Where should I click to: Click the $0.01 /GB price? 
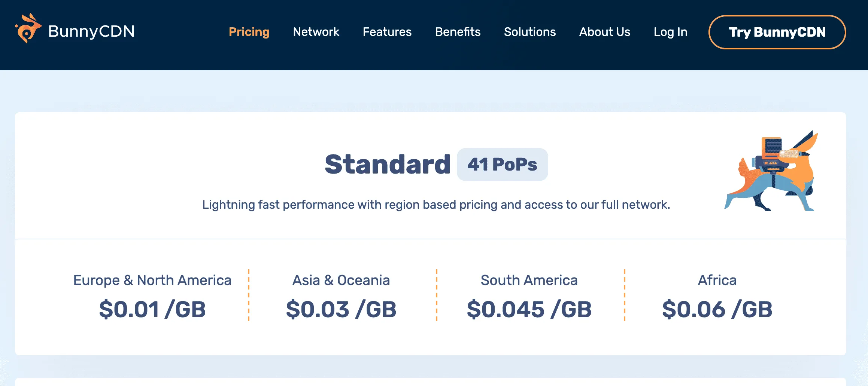tap(152, 309)
